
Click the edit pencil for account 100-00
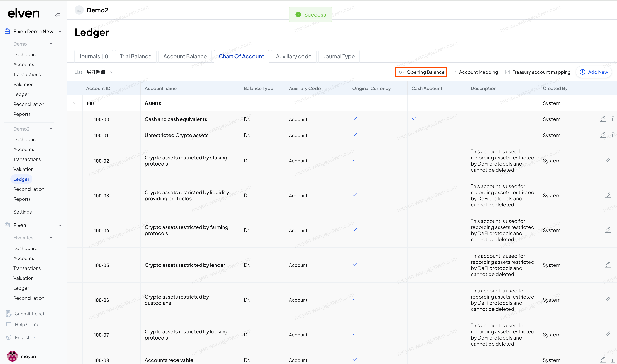[603, 119]
